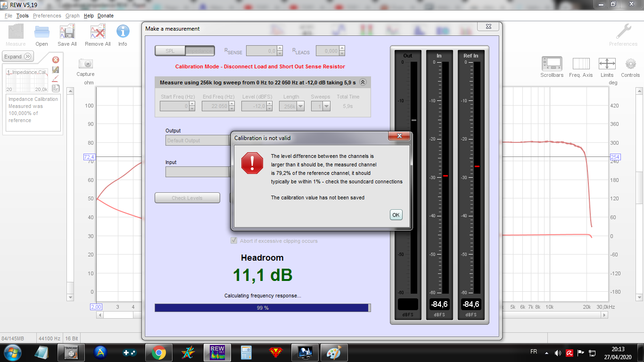Open Google Chrome from the taskbar
Screen dimensions: 644x362
coord(159,353)
